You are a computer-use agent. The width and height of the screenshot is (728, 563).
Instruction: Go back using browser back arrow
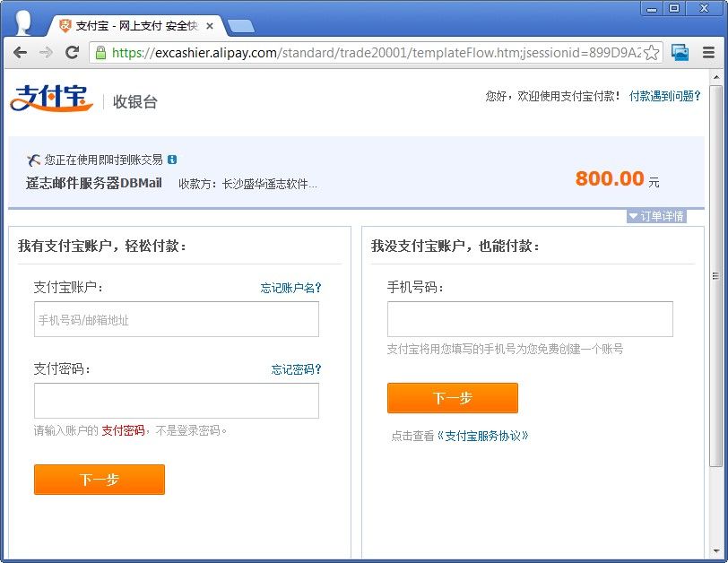click(x=20, y=52)
